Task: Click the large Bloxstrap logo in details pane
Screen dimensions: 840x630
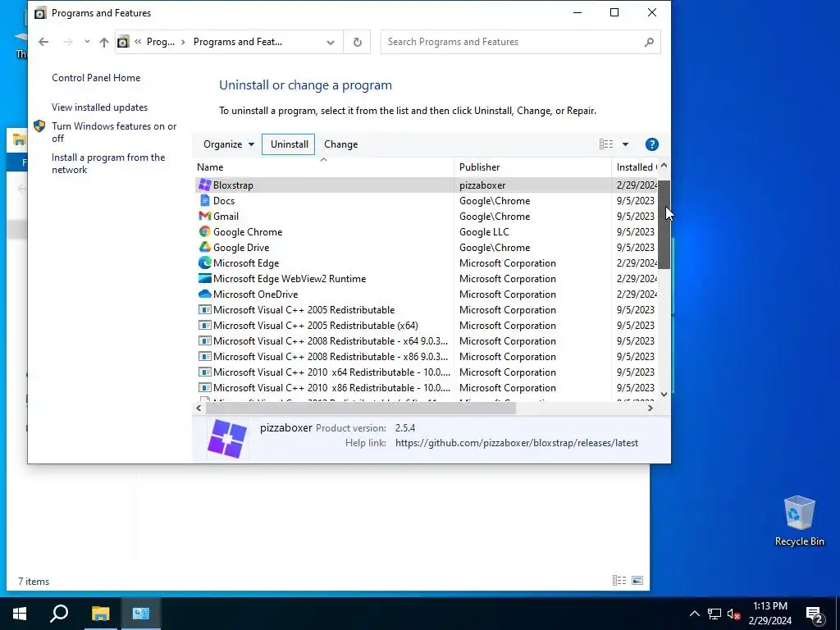Action: tap(227, 439)
